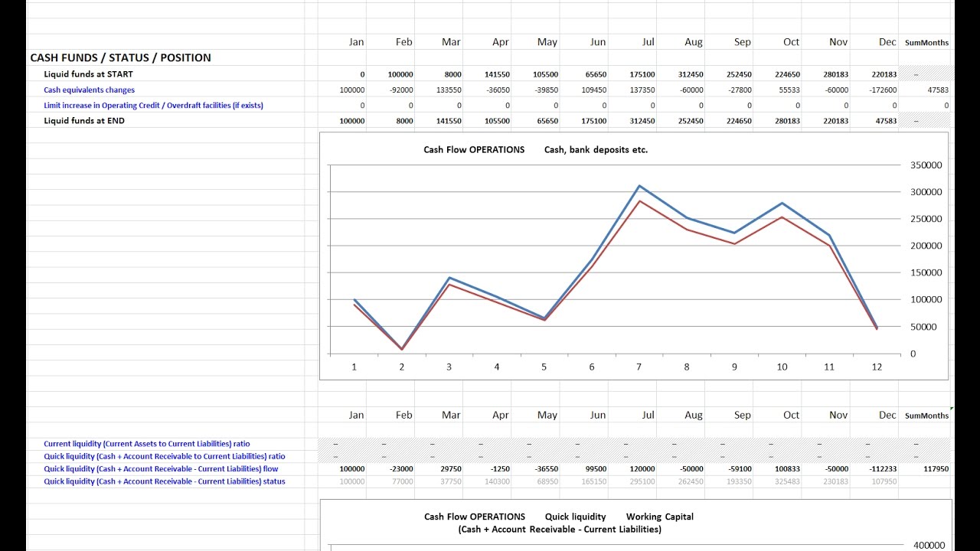Select Quick liquidity status cell 77000
Image resolution: width=980 pixels, height=551 pixels.
[x=402, y=482]
